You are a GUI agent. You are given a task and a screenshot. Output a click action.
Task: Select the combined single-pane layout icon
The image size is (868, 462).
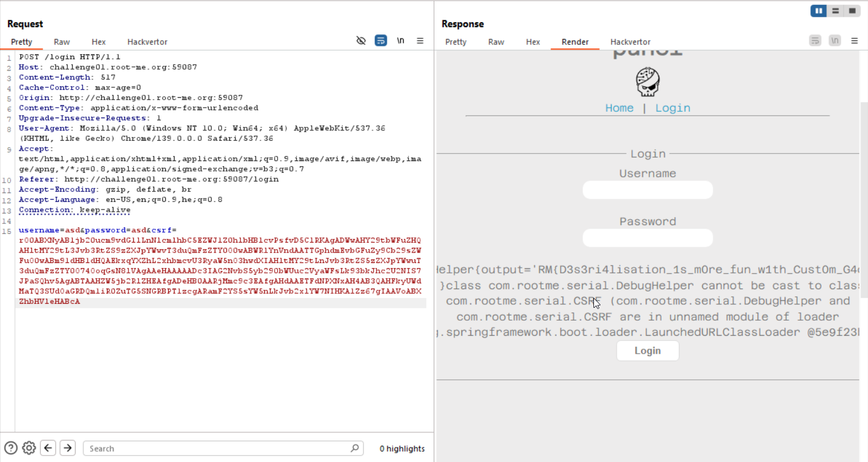click(x=852, y=10)
